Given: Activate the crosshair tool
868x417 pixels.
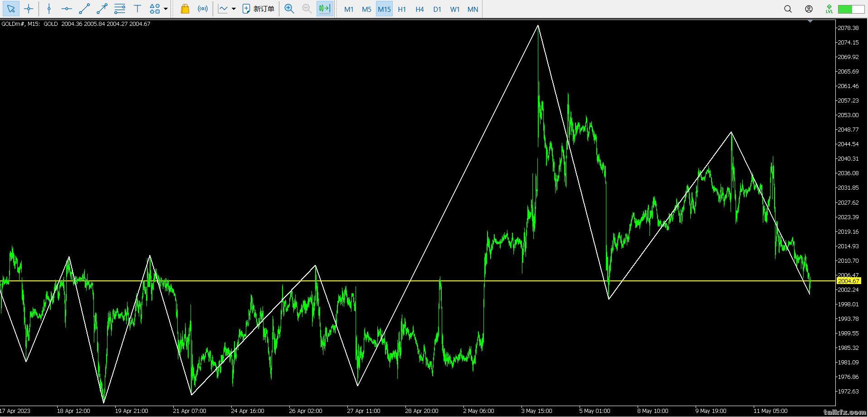Looking at the screenshot, I should click(x=29, y=9).
